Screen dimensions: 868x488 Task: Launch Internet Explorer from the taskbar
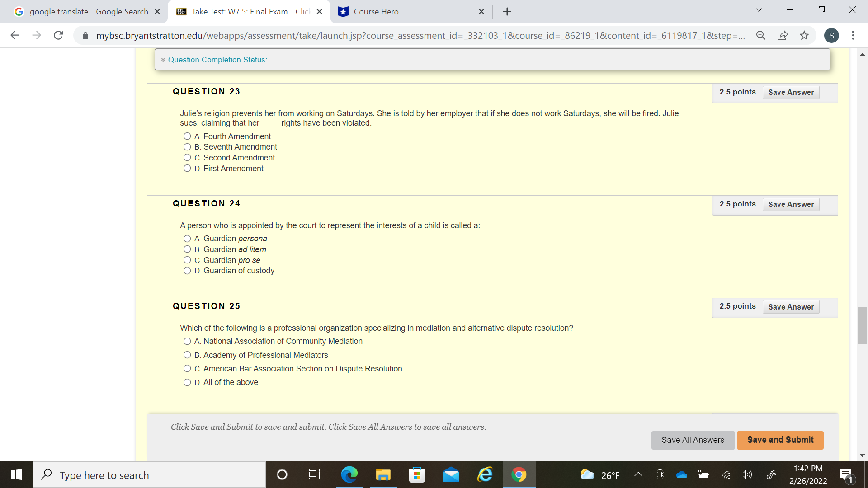click(x=485, y=474)
